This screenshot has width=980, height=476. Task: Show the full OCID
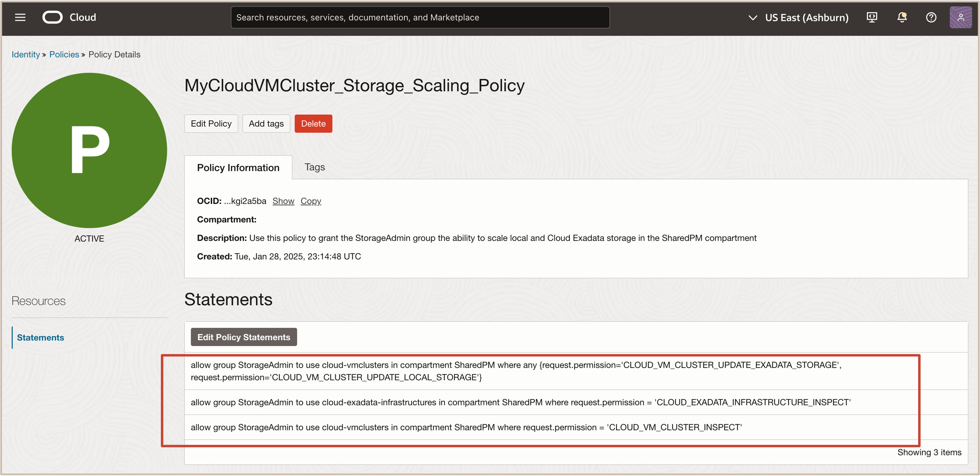(x=283, y=201)
